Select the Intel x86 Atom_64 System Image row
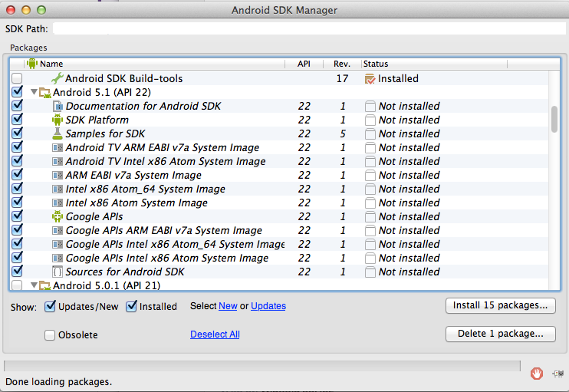Image resolution: width=569 pixels, height=392 pixels. 278,189
